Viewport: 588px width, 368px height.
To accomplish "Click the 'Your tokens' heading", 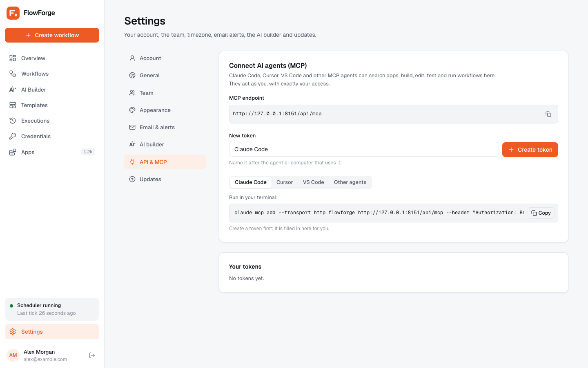I will click(x=245, y=267).
